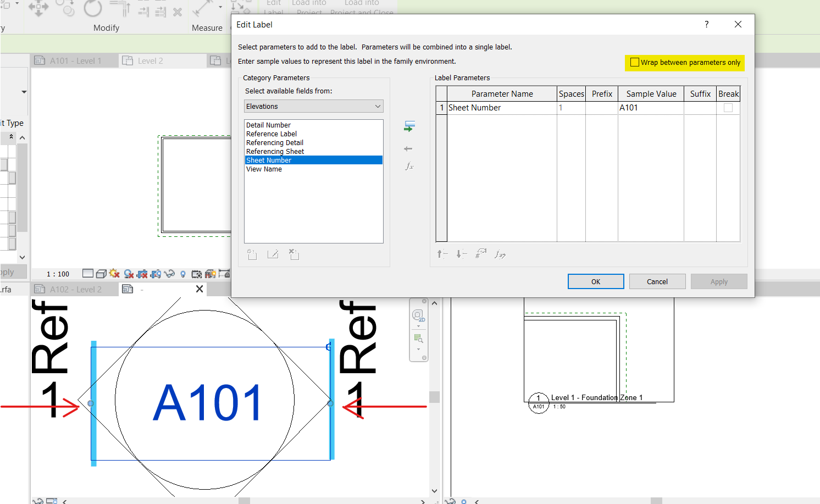Open Reveal Hidden Elements glasses icon
The image size is (820, 504).
point(184,273)
